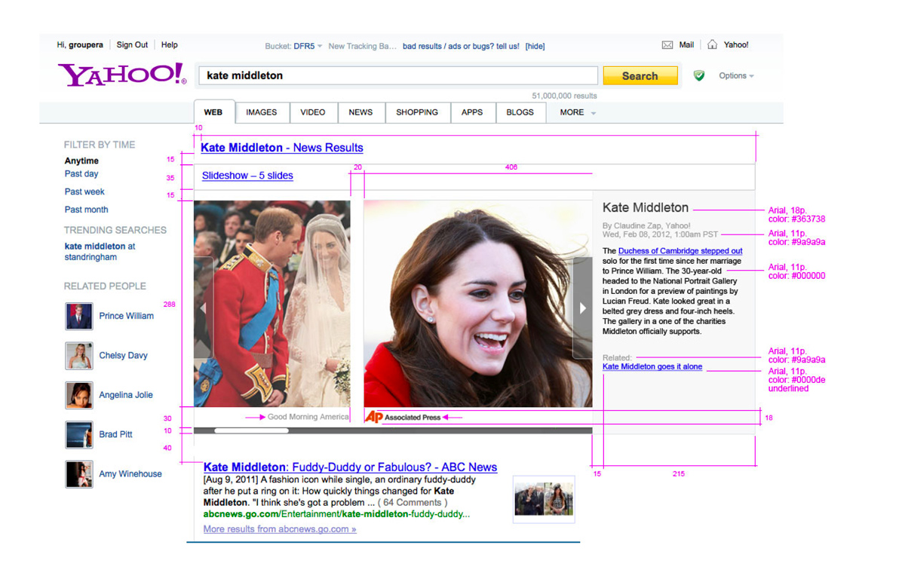
Task: Select the NEWS tab
Action: click(x=360, y=112)
